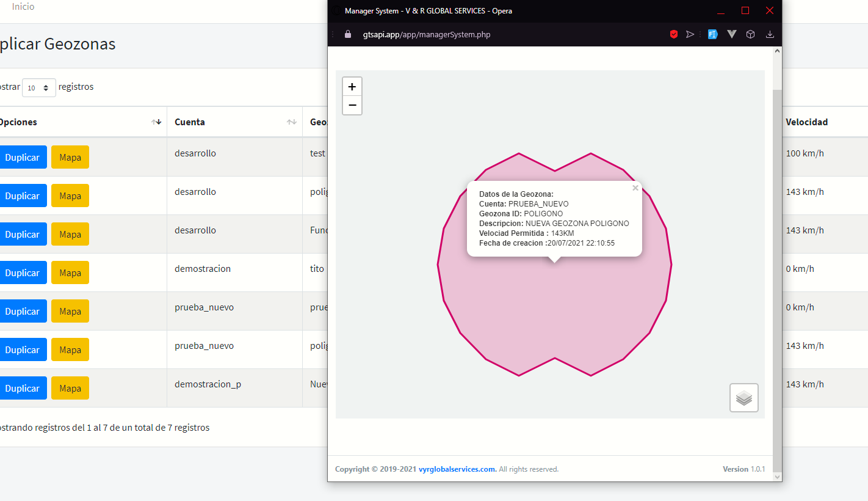This screenshot has height=501, width=868.
Task: Sort table by Opciones column
Action: (156, 122)
